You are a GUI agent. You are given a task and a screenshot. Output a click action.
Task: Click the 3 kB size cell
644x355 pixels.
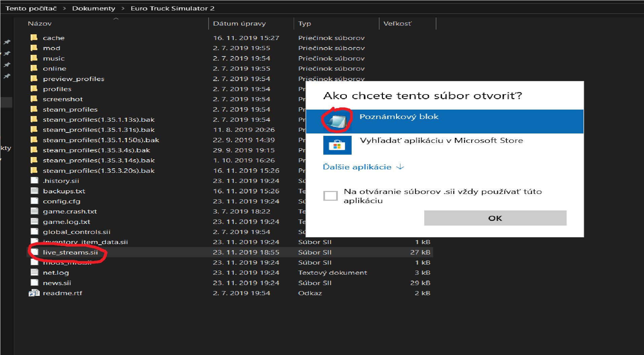(422, 272)
